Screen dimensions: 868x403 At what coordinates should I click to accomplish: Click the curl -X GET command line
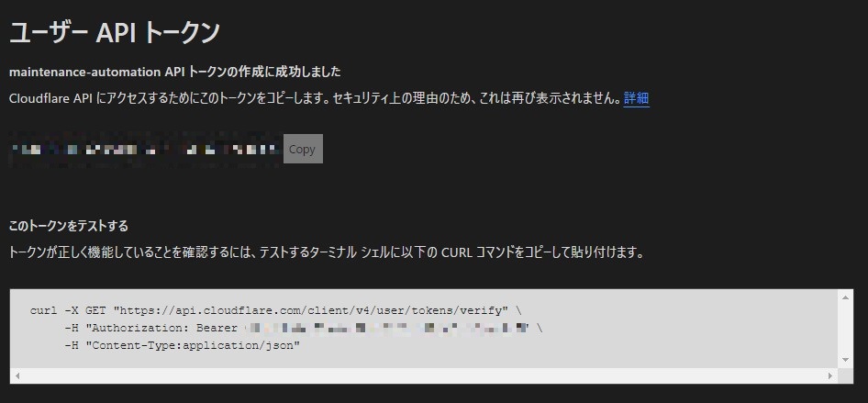275,310
